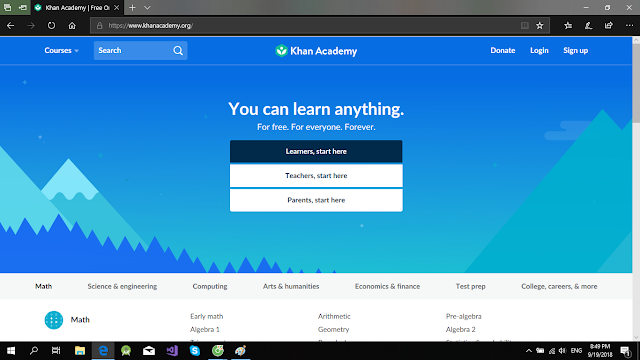Screen dimensions: 640x360
Task: Open the Arithmetic link
Action: tap(334, 316)
